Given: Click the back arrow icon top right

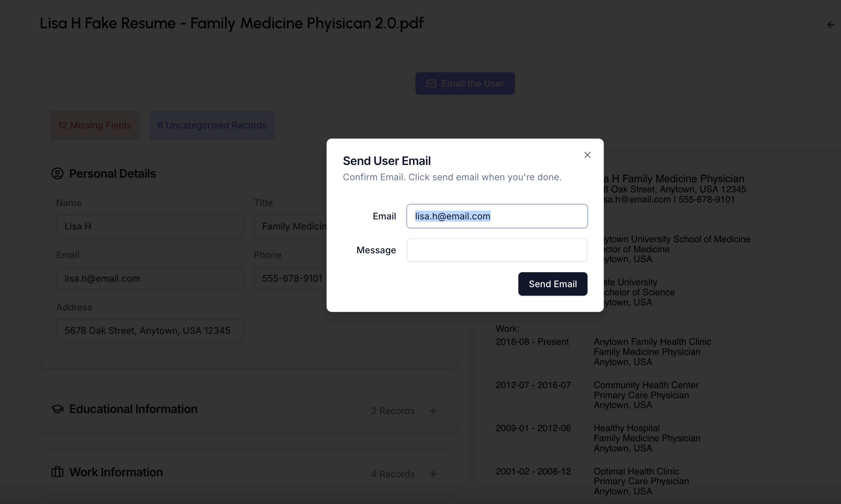Looking at the screenshot, I should [830, 25].
